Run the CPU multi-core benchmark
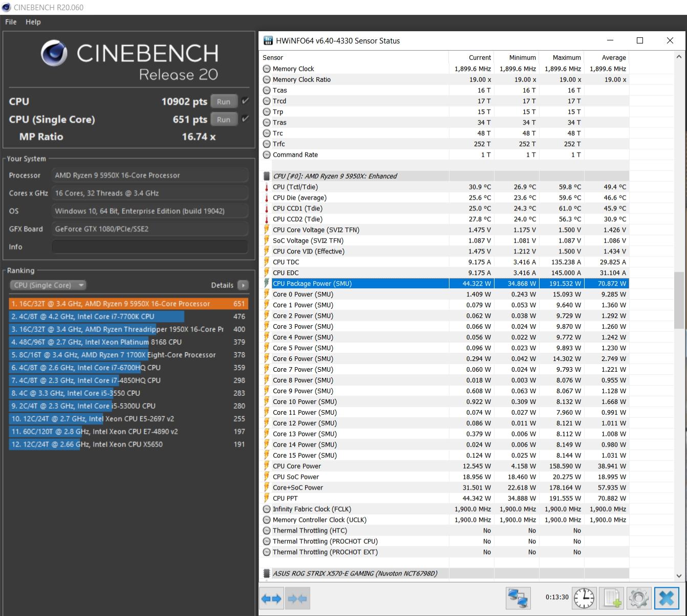The width and height of the screenshot is (687, 616). (224, 101)
